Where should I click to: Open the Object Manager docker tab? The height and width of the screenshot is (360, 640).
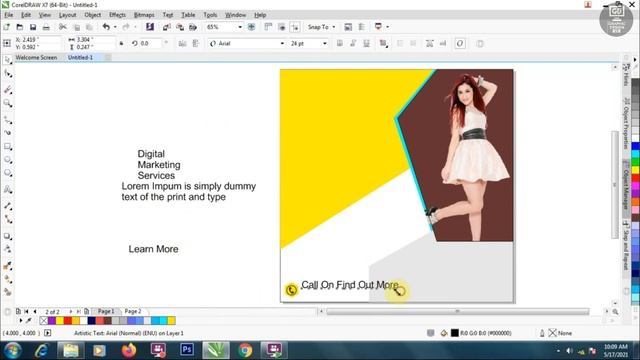[626, 185]
